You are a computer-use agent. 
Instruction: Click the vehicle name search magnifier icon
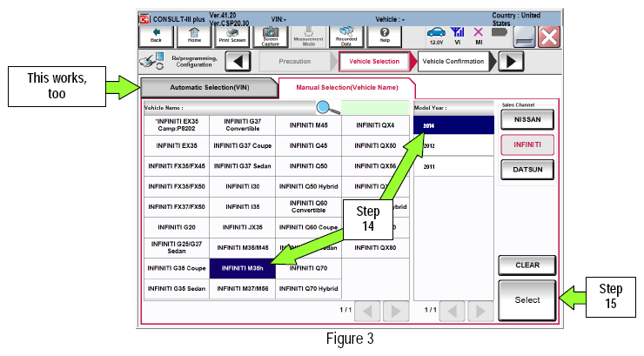[x=327, y=108]
